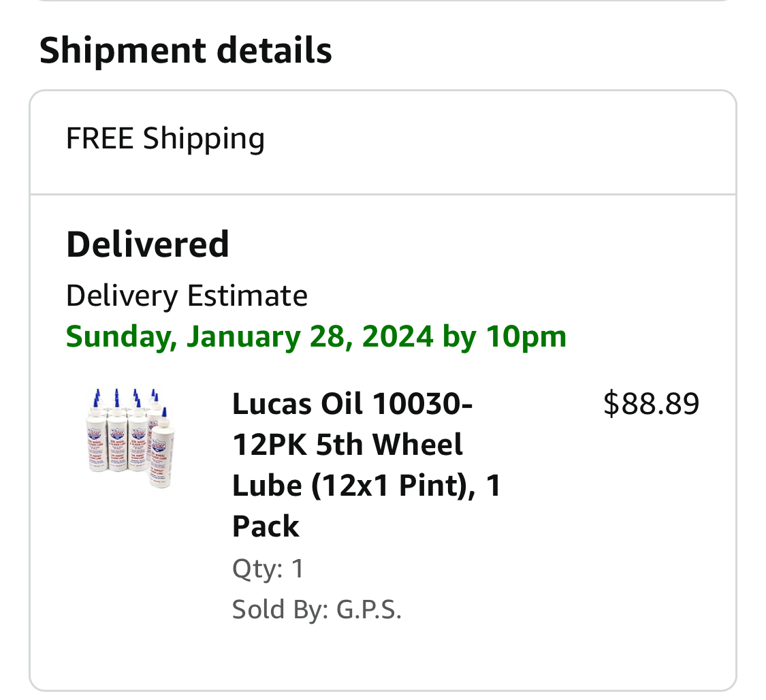Select the Qty: 1 text
Viewport: 766px width, 700px height.
(x=268, y=568)
